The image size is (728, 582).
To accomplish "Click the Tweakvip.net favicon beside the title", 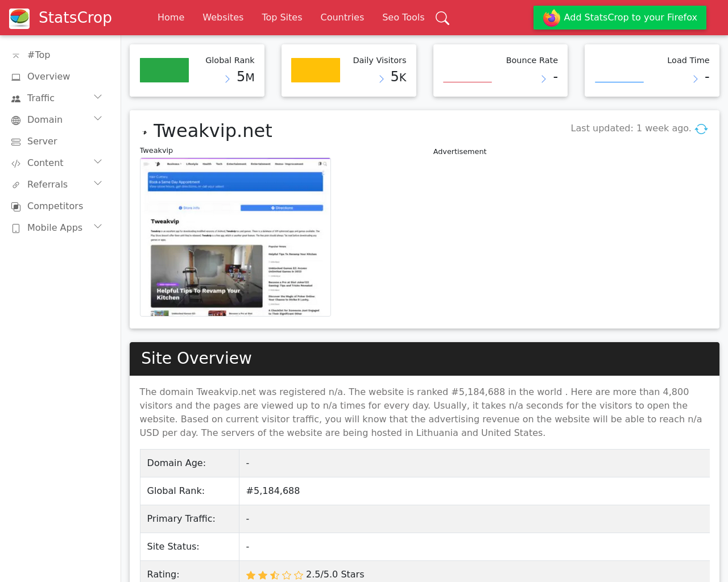I will pyautogui.click(x=145, y=132).
